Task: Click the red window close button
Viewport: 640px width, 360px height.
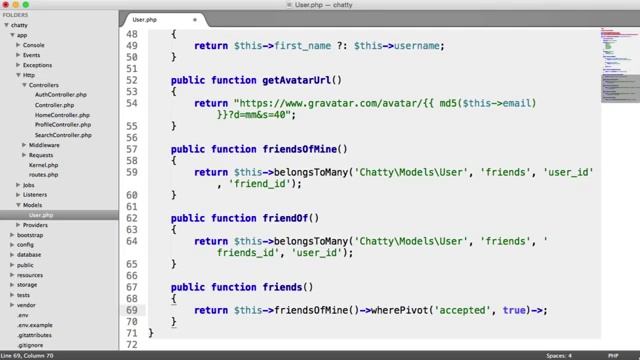Action: coord(6,5)
